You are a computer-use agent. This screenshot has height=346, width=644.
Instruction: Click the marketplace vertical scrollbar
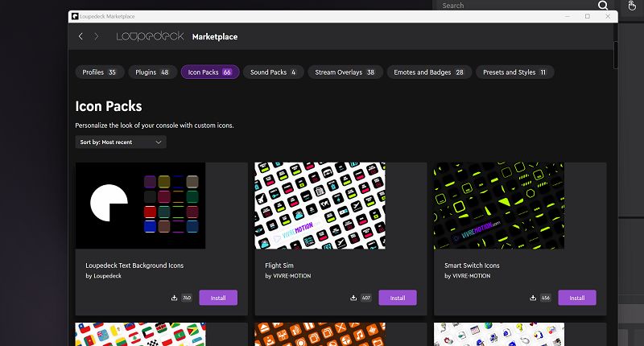(x=615, y=56)
